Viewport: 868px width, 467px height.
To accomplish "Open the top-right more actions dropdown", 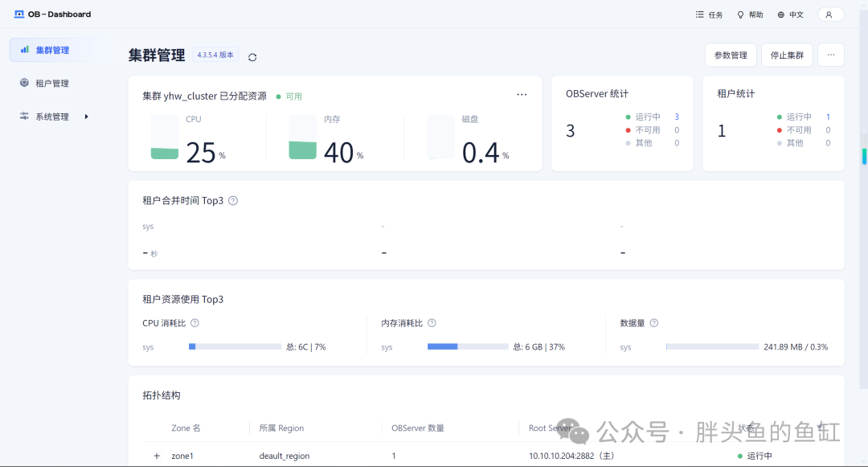I will (x=831, y=55).
